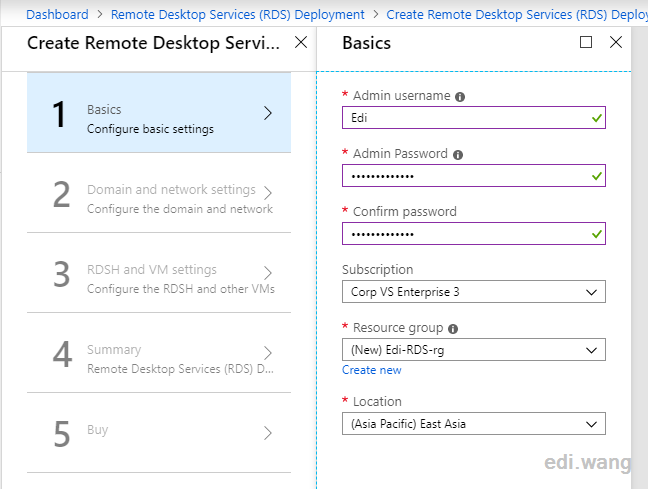Expand the Resource group dropdown

coord(474,350)
